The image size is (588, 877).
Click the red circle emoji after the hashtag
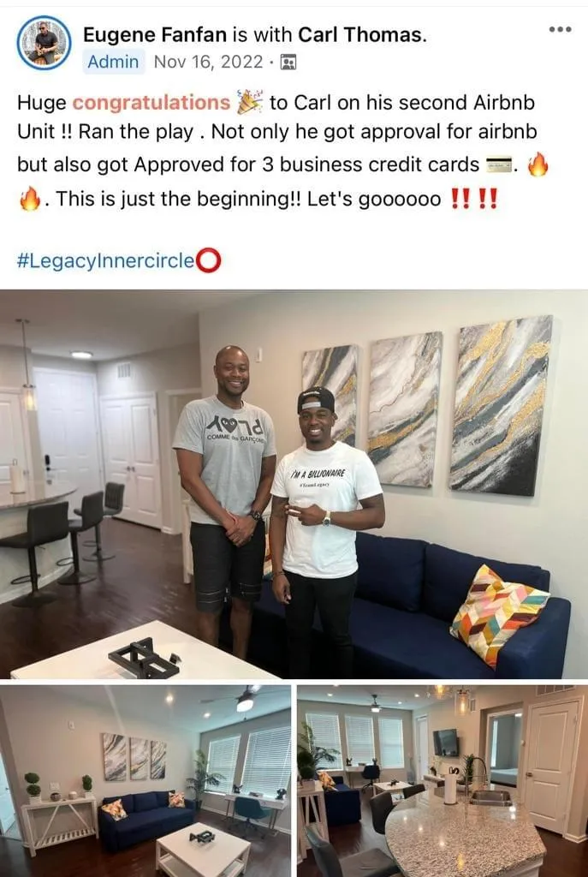coord(210,260)
